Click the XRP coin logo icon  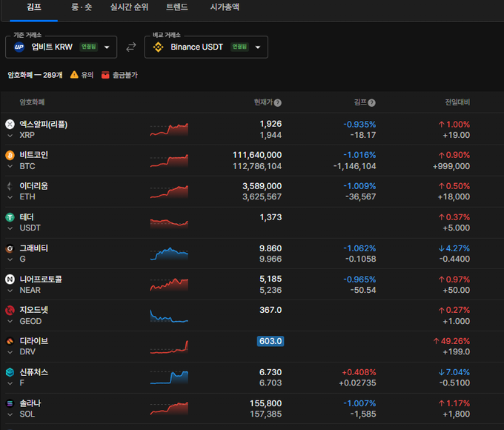[x=10, y=124]
